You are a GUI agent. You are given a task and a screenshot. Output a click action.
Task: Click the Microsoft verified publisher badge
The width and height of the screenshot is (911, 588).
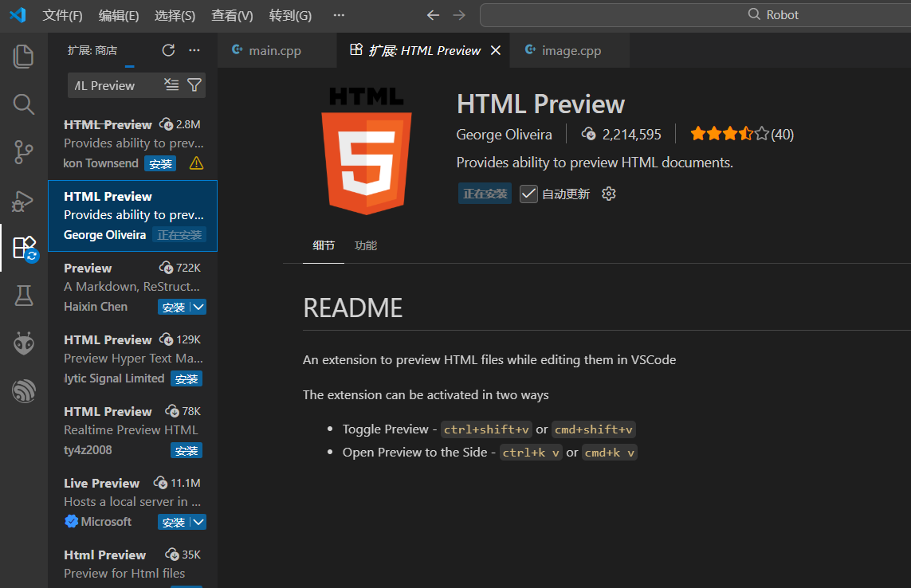[72, 521]
